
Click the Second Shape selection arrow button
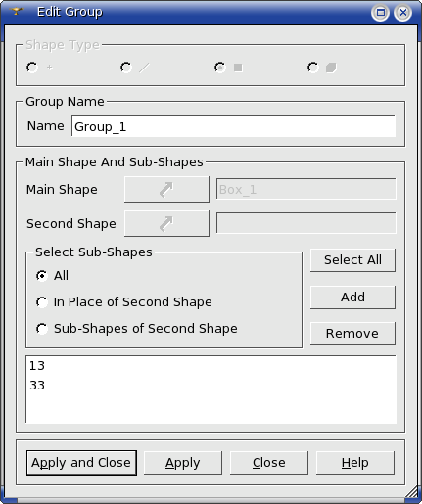click(x=166, y=224)
